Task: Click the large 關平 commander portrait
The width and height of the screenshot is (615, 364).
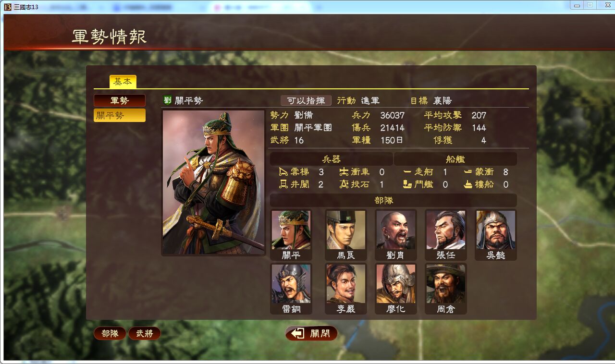Action: click(213, 182)
